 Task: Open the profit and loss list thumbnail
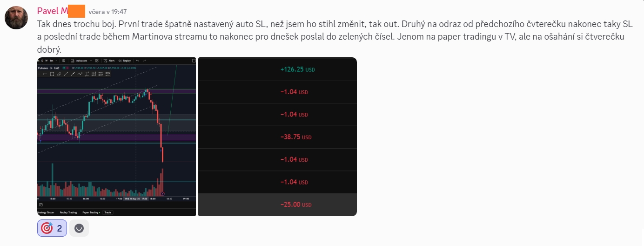(x=277, y=137)
